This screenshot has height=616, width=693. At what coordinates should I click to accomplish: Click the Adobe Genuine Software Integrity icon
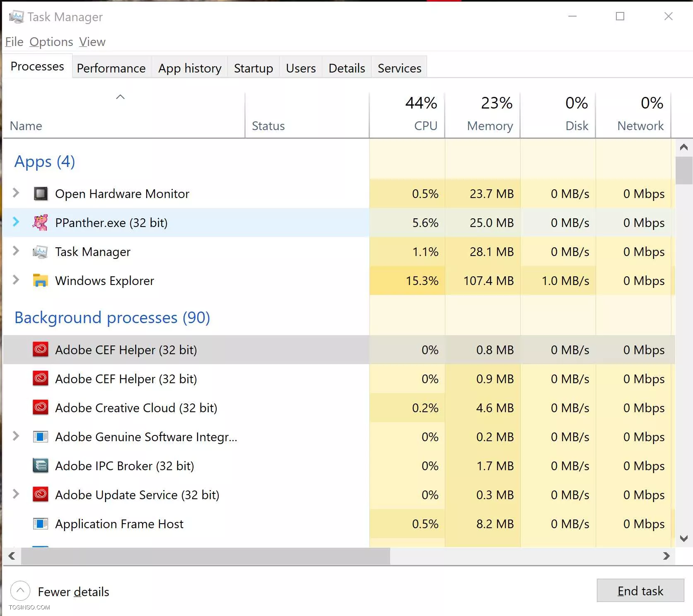41,437
